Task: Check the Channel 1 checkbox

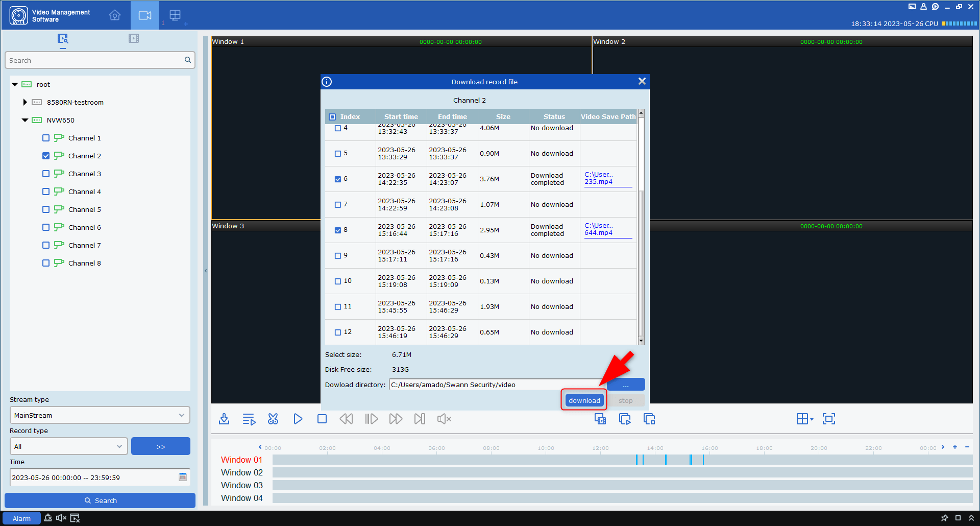Action: point(46,138)
